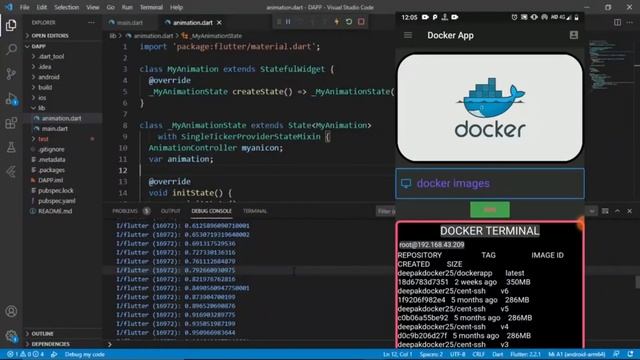
Task: Open animation.dart in the file tree
Action: [61, 118]
